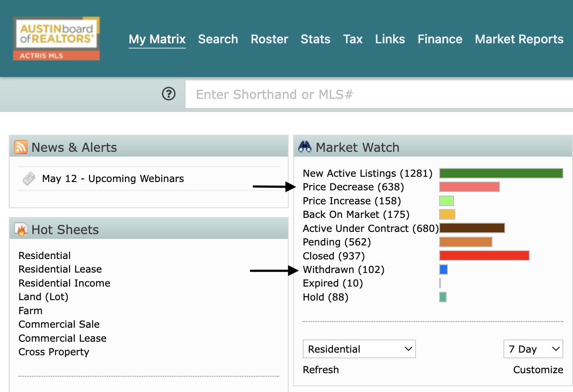The width and height of the screenshot is (573, 392).
Task: Click the Enter Shorthand or MLS# field
Action: [x=379, y=94]
